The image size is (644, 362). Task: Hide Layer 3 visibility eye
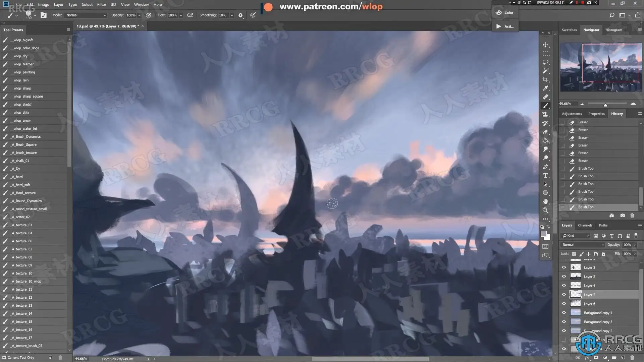coord(564,267)
